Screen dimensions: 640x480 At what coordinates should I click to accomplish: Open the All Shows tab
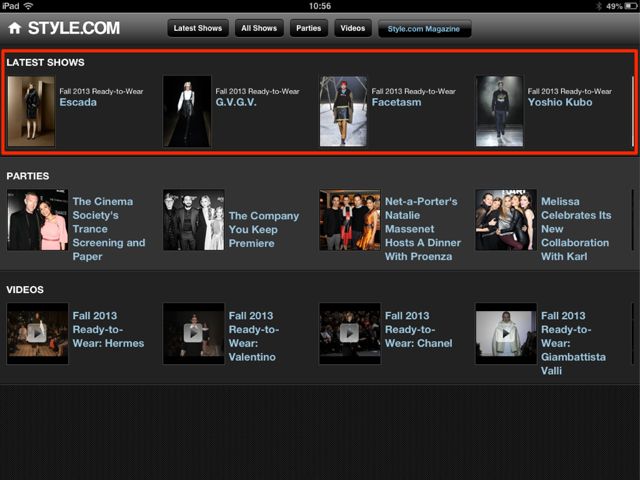tap(259, 28)
